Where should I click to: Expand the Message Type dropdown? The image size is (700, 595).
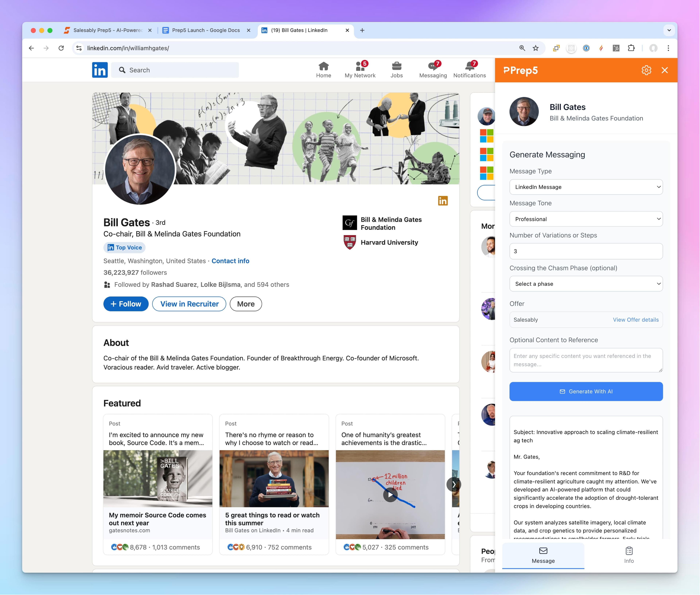click(x=586, y=187)
